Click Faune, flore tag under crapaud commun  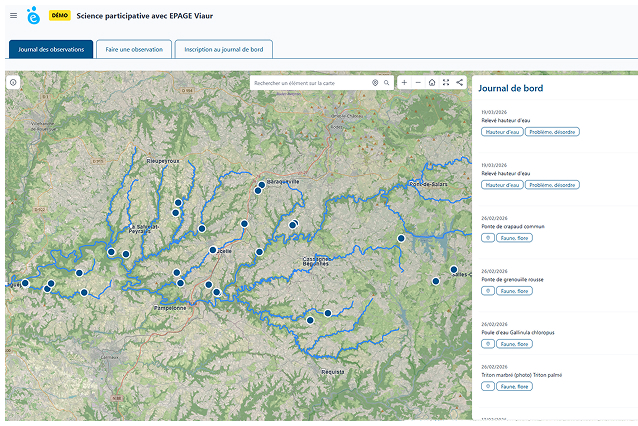[514, 238]
